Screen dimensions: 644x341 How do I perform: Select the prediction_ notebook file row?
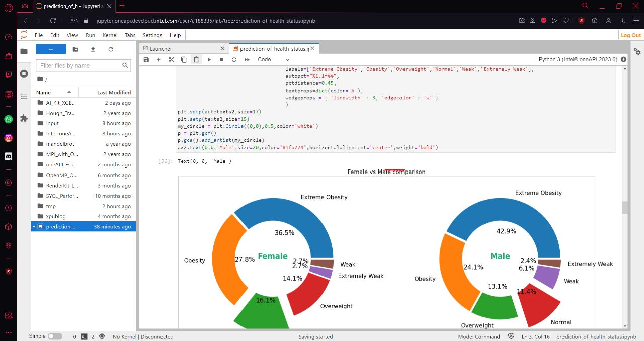[x=84, y=227]
